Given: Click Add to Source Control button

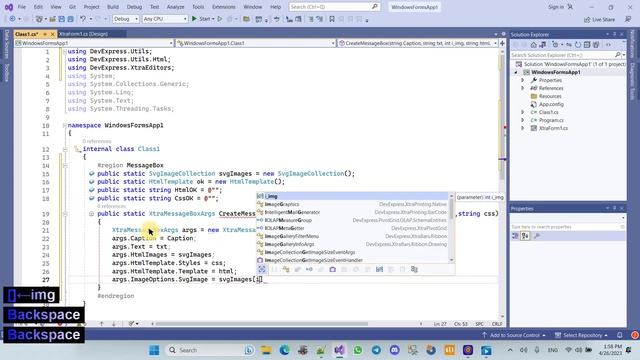Looking at the screenshot, I should [x=513, y=335].
